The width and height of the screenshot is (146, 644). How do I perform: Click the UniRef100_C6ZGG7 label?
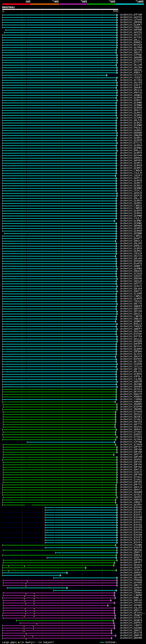(131, 77)
